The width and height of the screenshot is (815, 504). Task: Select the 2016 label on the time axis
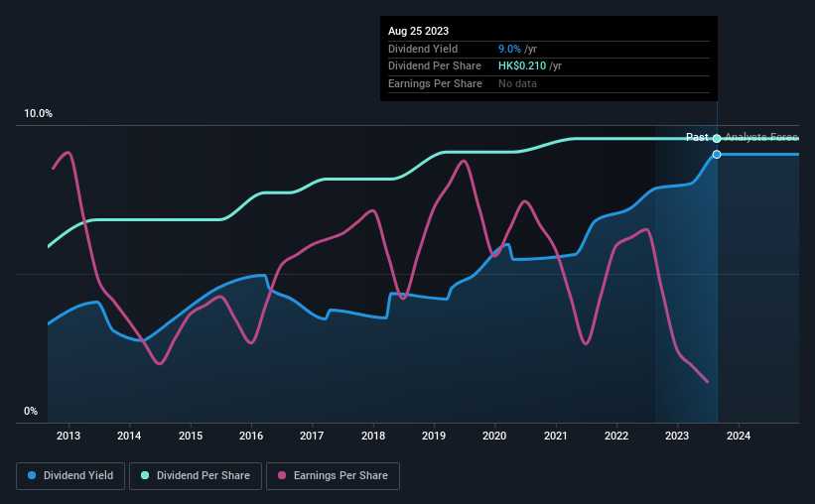point(251,436)
